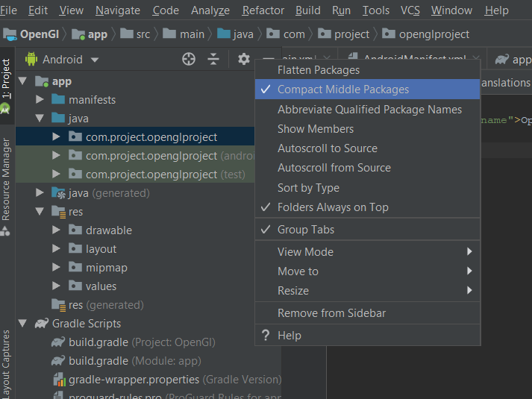Collapse the res folder node

40,211
